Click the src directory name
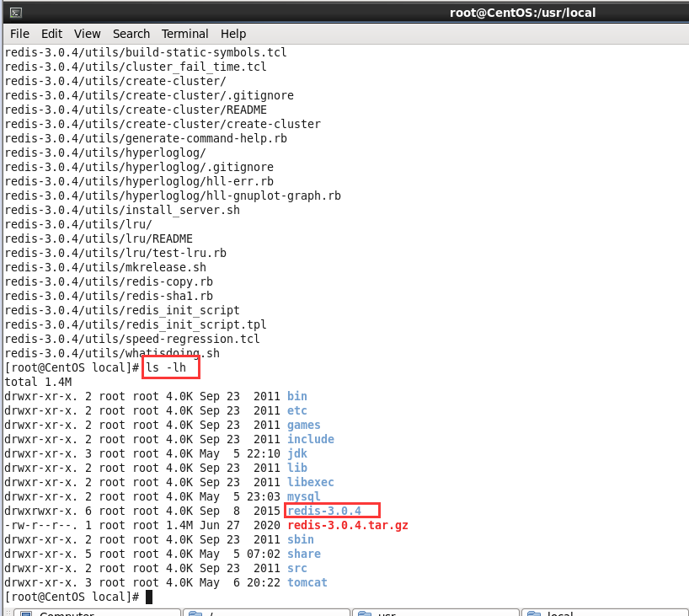 (297, 568)
